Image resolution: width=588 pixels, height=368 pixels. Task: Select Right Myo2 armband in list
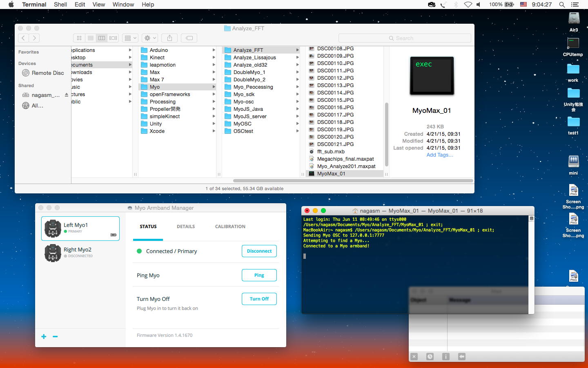[80, 253]
